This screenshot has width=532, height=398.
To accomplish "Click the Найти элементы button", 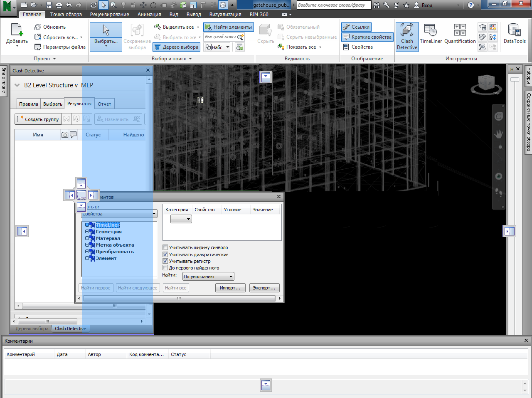I will click(229, 27).
